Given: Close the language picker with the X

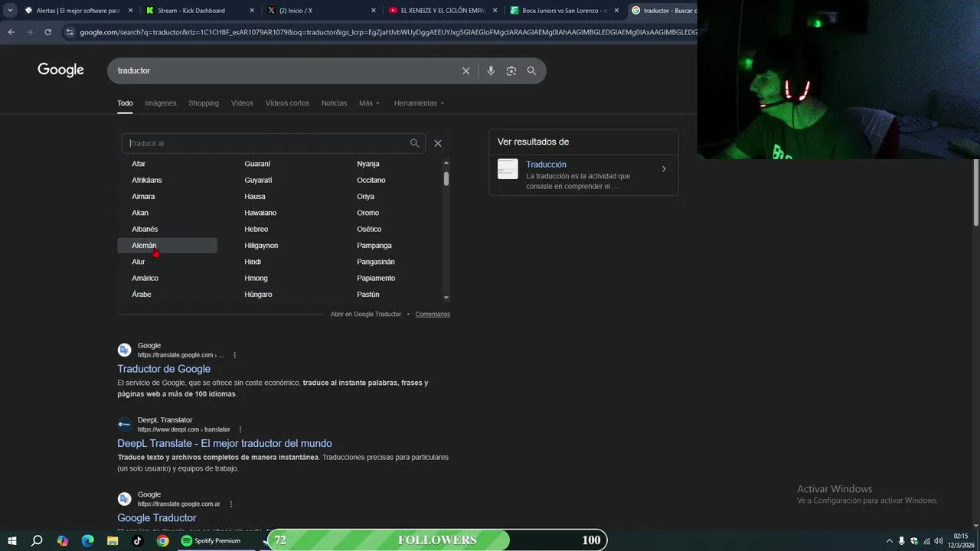Looking at the screenshot, I should point(438,143).
